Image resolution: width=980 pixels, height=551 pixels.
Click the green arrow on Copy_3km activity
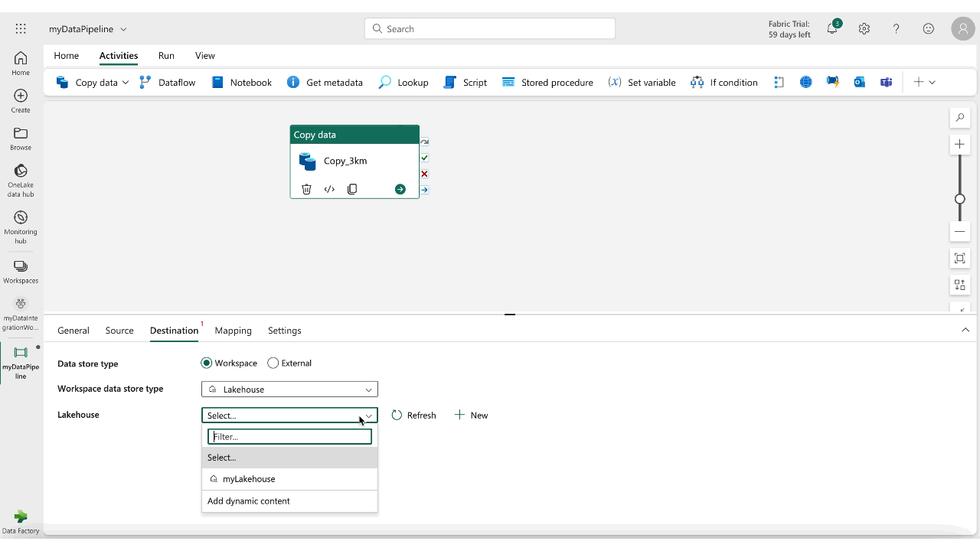(400, 189)
